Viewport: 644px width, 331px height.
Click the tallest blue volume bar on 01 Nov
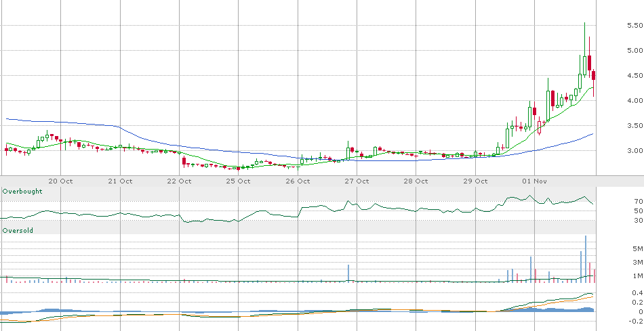click(x=585, y=259)
